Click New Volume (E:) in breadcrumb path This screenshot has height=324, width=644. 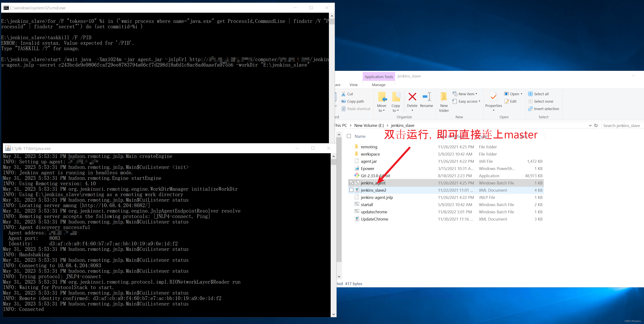pos(369,125)
